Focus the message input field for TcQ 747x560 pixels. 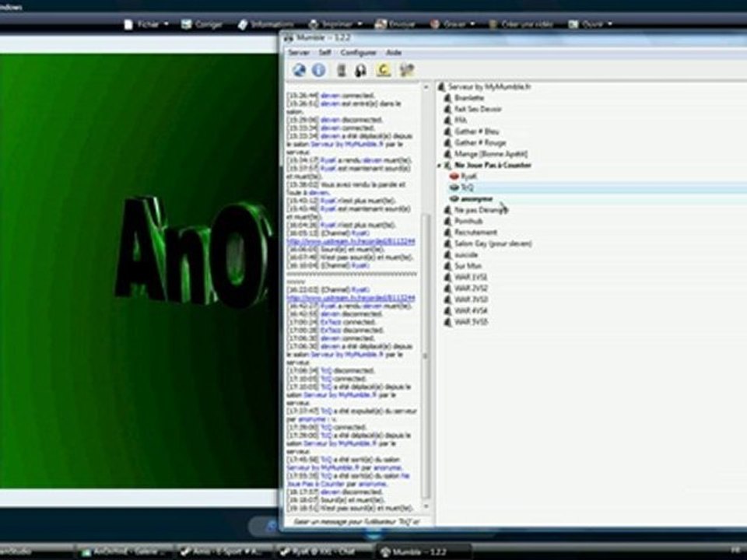[357, 521]
